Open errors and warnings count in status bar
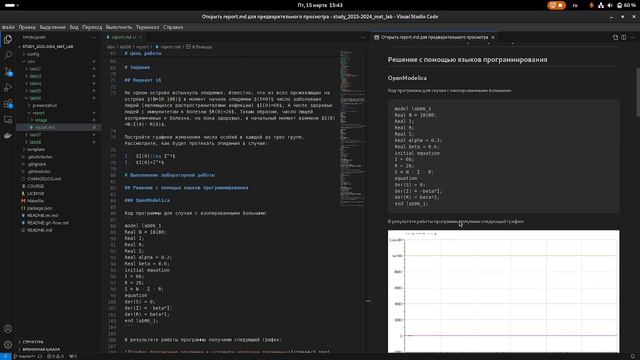640x360 pixels. [x=55, y=356]
